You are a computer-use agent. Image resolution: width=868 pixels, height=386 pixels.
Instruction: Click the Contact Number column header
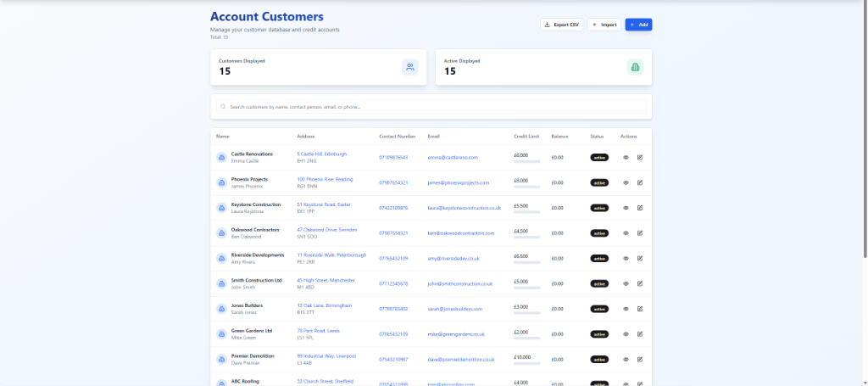pos(398,137)
